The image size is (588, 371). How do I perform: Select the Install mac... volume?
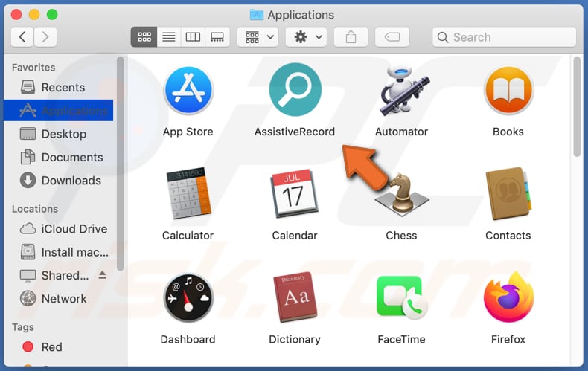click(x=59, y=252)
